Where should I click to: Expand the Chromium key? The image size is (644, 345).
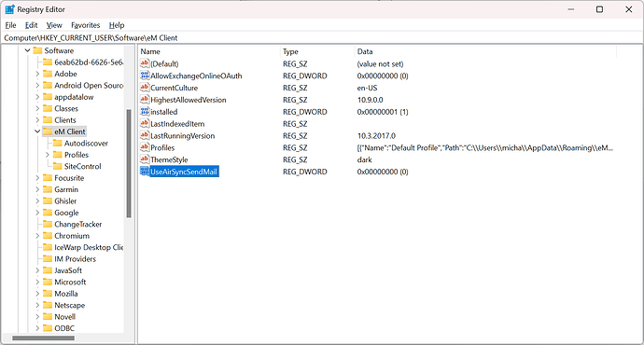tap(37, 236)
